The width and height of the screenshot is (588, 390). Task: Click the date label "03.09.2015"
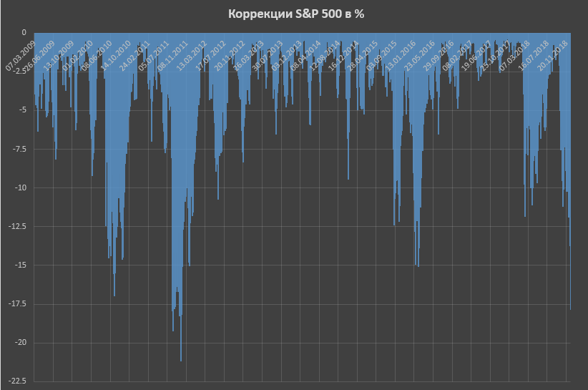point(382,56)
